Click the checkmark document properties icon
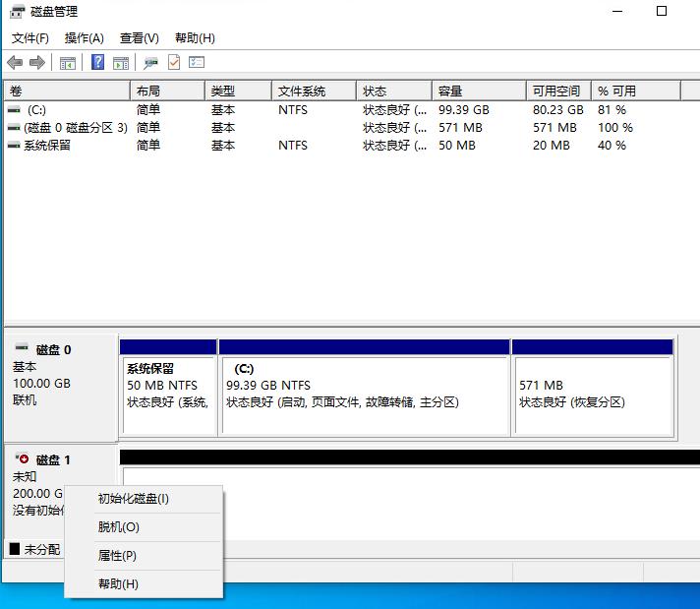The image size is (700, 609). coord(174,62)
